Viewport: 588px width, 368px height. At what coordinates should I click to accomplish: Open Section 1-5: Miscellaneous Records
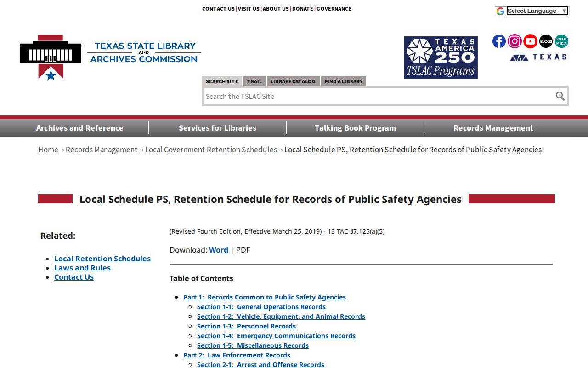(253, 345)
